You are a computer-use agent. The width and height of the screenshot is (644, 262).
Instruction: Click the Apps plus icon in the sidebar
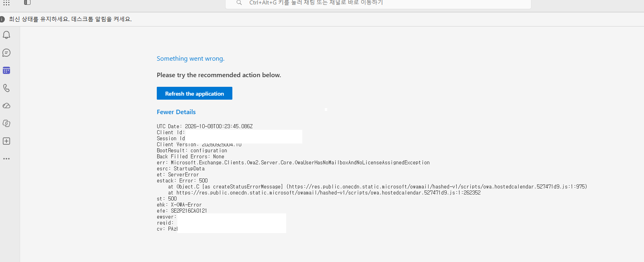click(6, 141)
